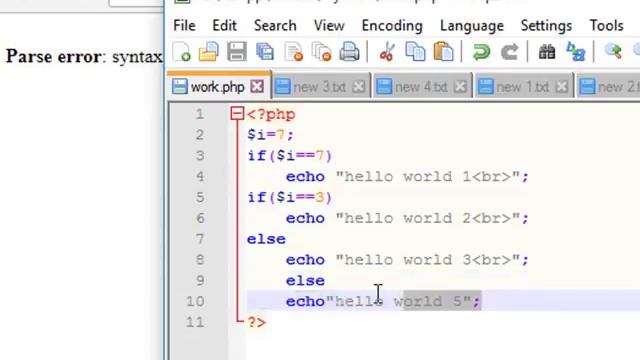The width and height of the screenshot is (640, 360).
Task: Close the new 1.txt tab
Action: (562, 87)
